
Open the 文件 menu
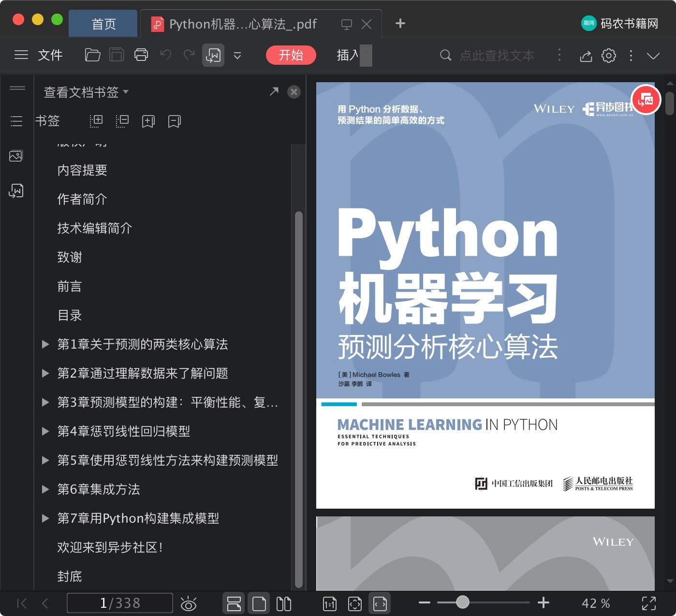point(50,55)
